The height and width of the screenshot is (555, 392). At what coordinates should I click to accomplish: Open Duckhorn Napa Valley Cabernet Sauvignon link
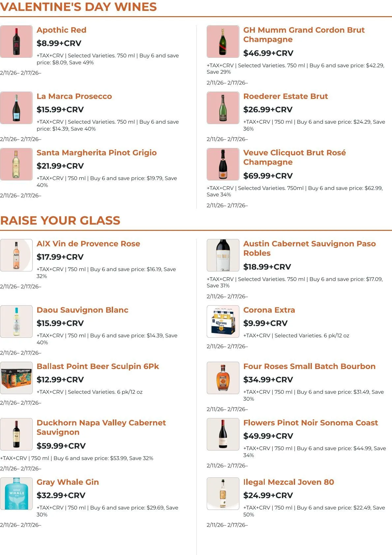(x=101, y=427)
